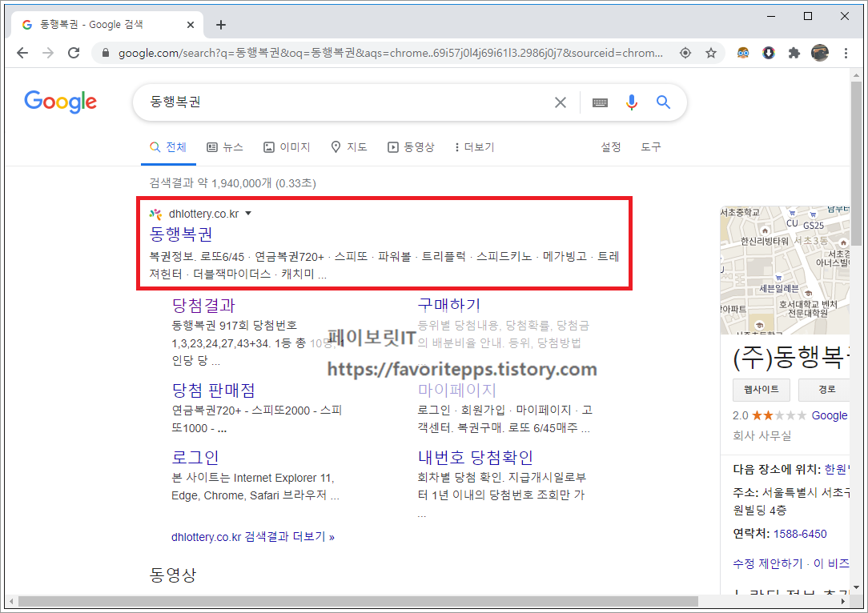
Task: Open the 한원 location link after 다음 장소에 위치
Action: [x=837, y=469]
